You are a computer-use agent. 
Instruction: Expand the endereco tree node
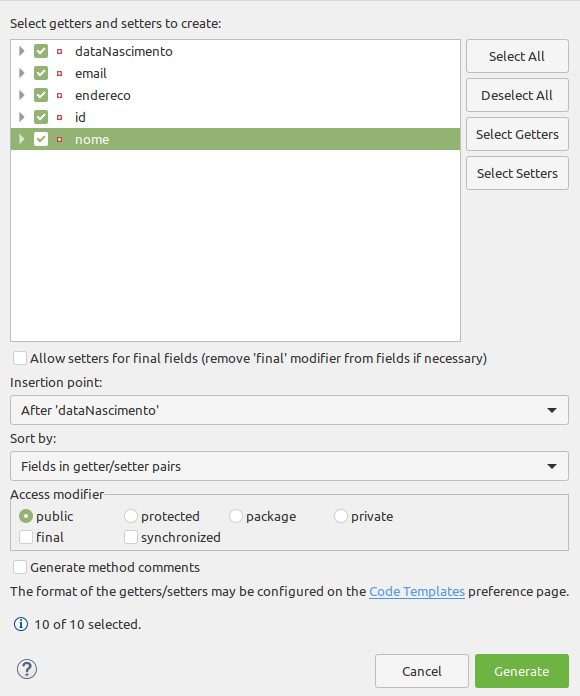(21, 95)
